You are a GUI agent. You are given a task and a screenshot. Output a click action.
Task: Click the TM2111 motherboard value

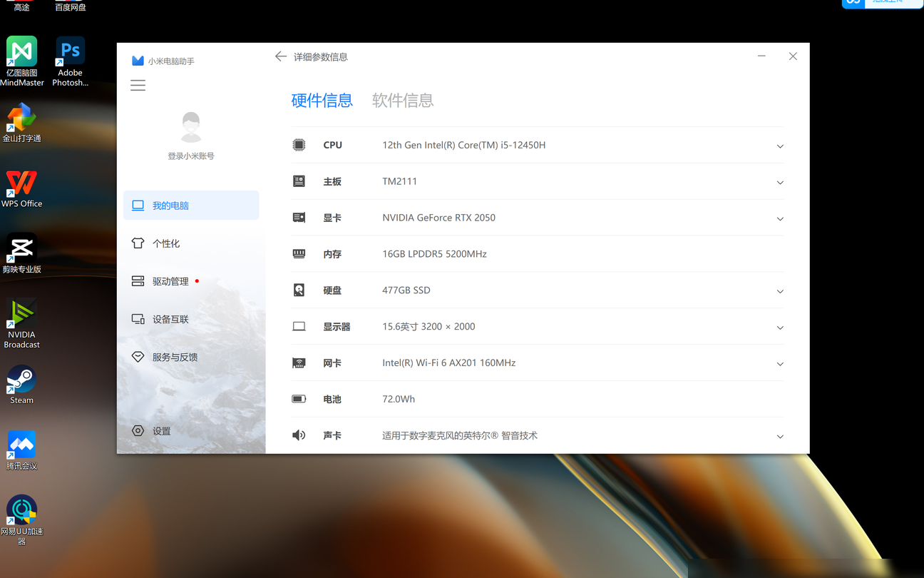(x=399, y=181)
